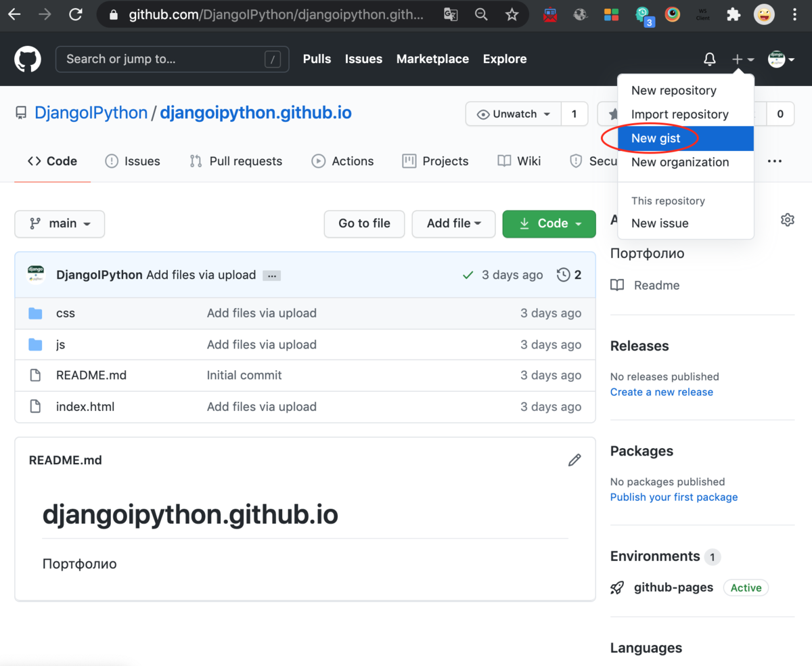The height and width of the screenshot is (666, 812).
Task: Click the extension with badge 3
Action: tap(644, 16)
